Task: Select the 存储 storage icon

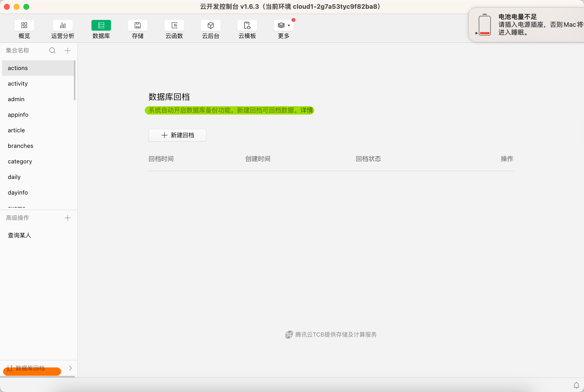Action: tap(137, 26)
